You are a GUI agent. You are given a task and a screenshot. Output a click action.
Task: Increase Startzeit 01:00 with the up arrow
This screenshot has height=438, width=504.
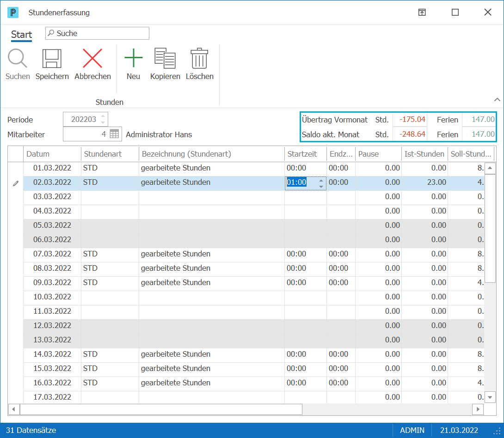(x=321, y=181)
